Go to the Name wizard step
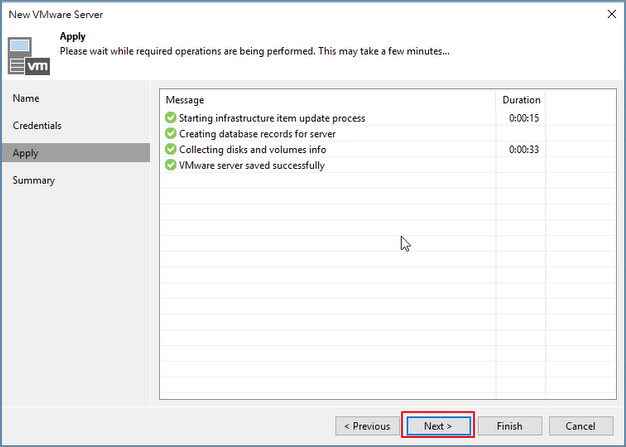This screenshot has width=626, height=447. click(x=26, y=98)
